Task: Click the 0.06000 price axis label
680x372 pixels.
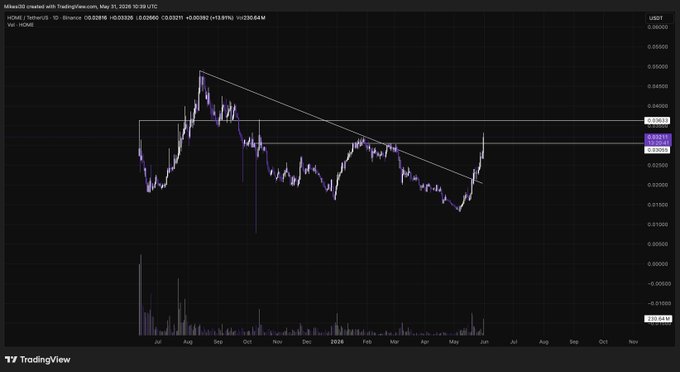Action: pyautogui.click(x=657, y=27)
